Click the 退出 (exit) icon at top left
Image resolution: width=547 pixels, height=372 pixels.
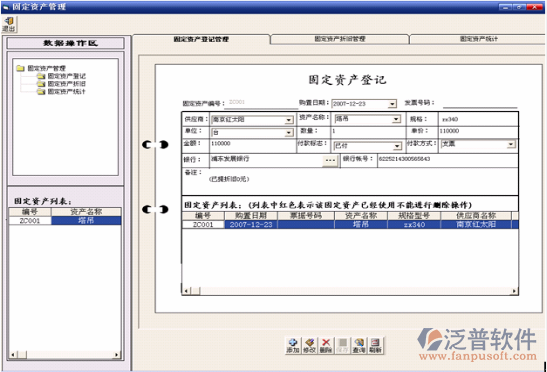9,24
